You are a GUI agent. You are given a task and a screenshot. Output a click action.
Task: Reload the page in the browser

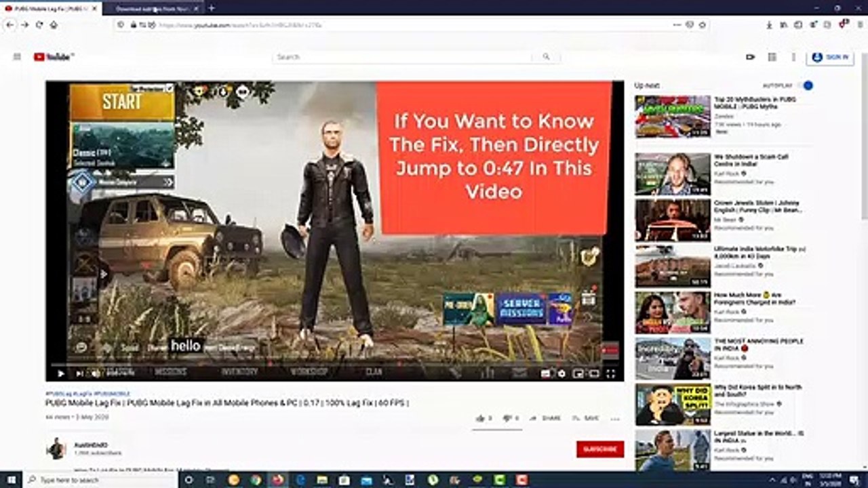click(x=39, y=24)
